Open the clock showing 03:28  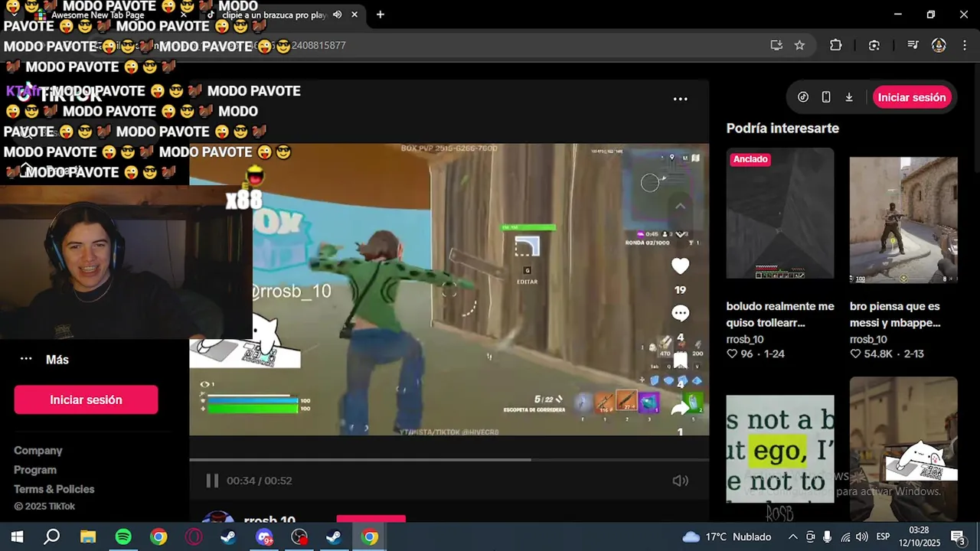click(x=919, y=536)
